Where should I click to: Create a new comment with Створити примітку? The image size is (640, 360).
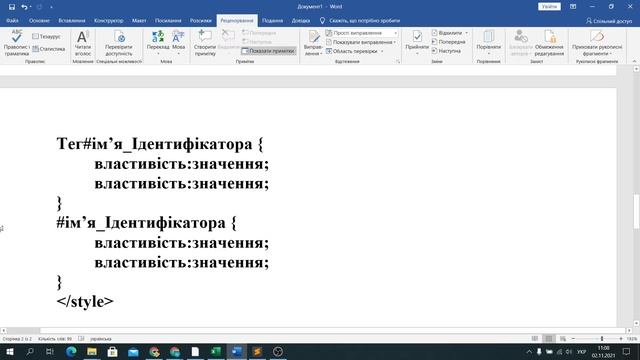point(204,43)
